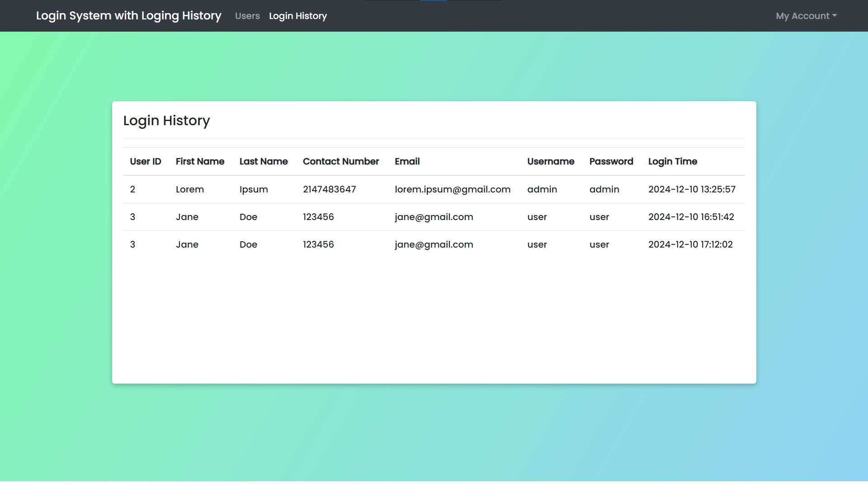Screen dimensions: 868x488
Task: Click the Username column header
Action: [x=550, y=161]
